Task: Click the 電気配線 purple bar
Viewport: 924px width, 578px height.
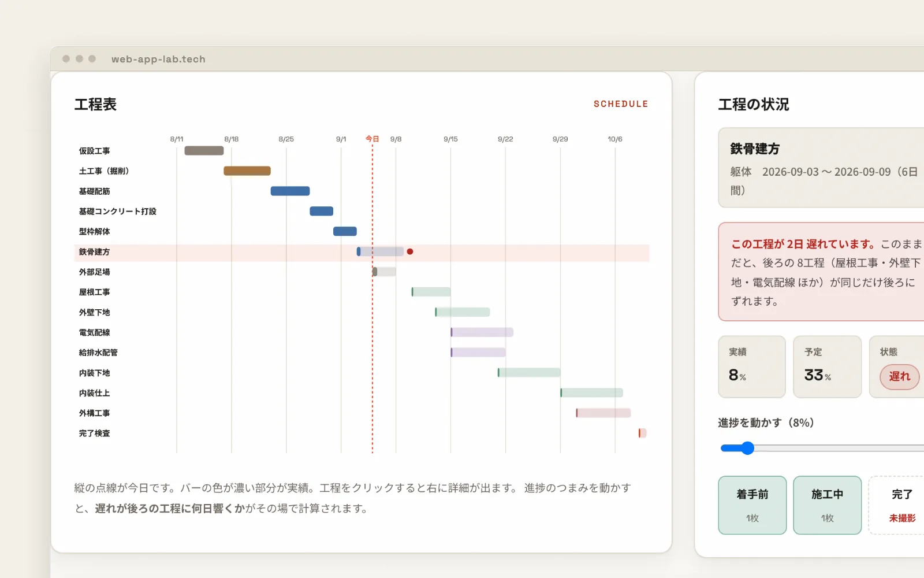Action: pyautogui.click(x=482, y=332)
